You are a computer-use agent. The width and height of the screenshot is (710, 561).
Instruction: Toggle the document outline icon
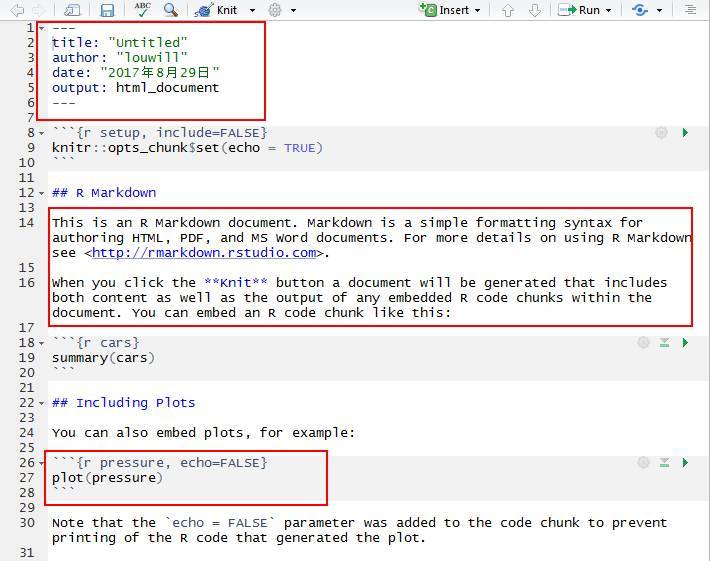(x=690, y=10)
